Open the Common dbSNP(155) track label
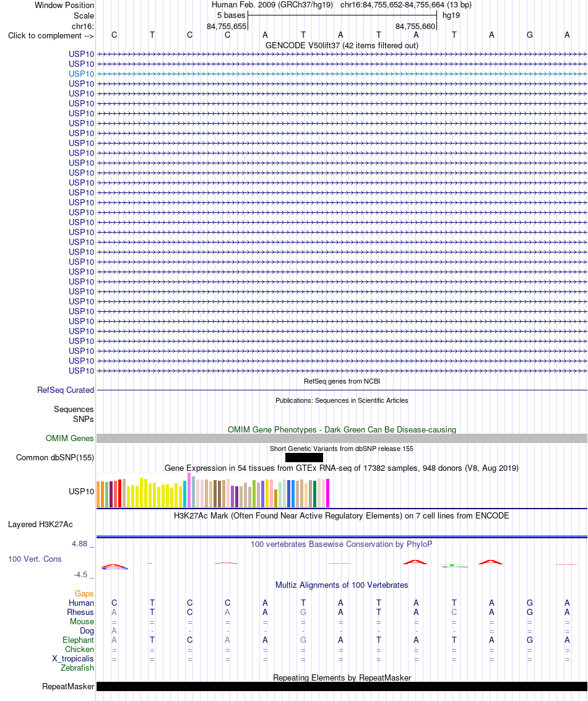This screenshot has height=701, width=588. click(x=55, y=457)
